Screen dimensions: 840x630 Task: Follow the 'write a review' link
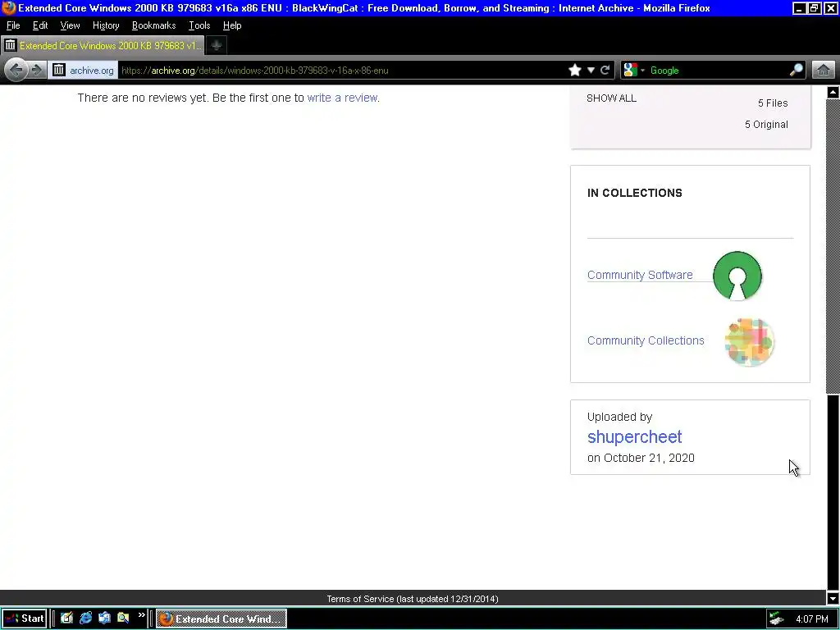point(342,98)
